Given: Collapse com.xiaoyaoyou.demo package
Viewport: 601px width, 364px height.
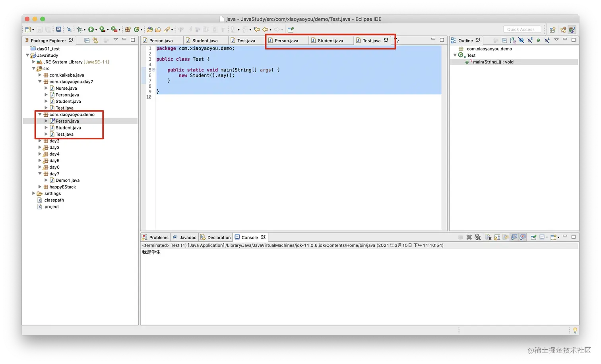Looking at the screenshot, I should coord(40,114).
